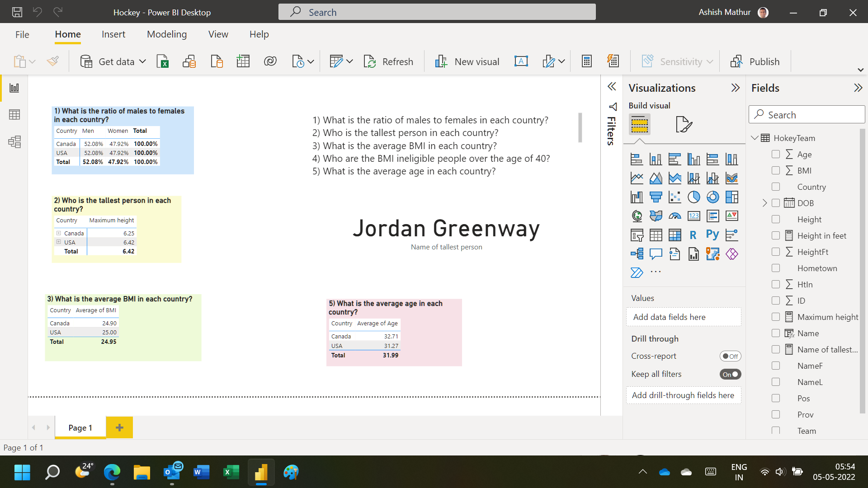
Task: Turn off Keep all filters toggle
Action: click(730, 374)
